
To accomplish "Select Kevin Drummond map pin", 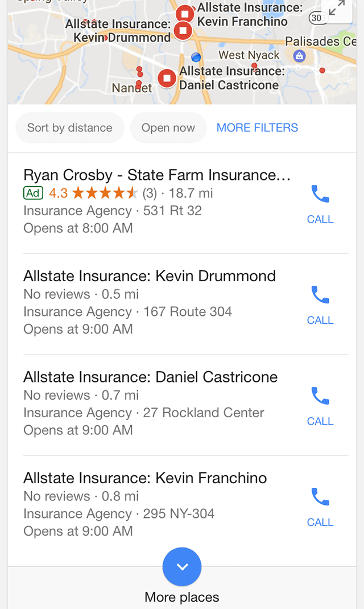I will [x=183, y=31].
